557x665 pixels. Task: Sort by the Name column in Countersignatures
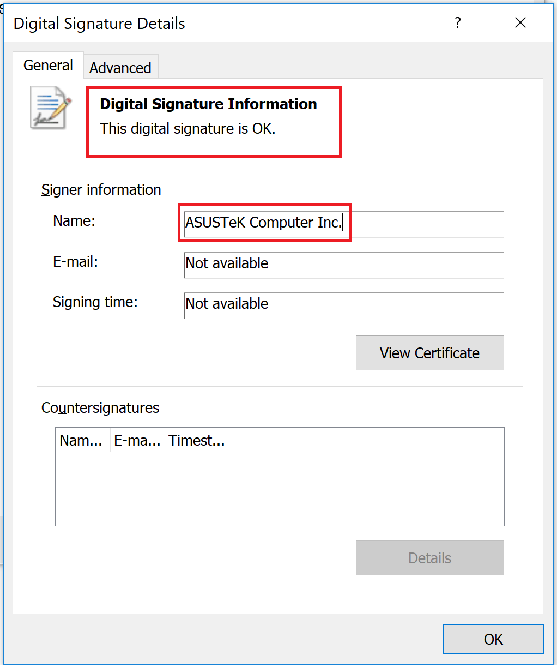tap(83, 441)
